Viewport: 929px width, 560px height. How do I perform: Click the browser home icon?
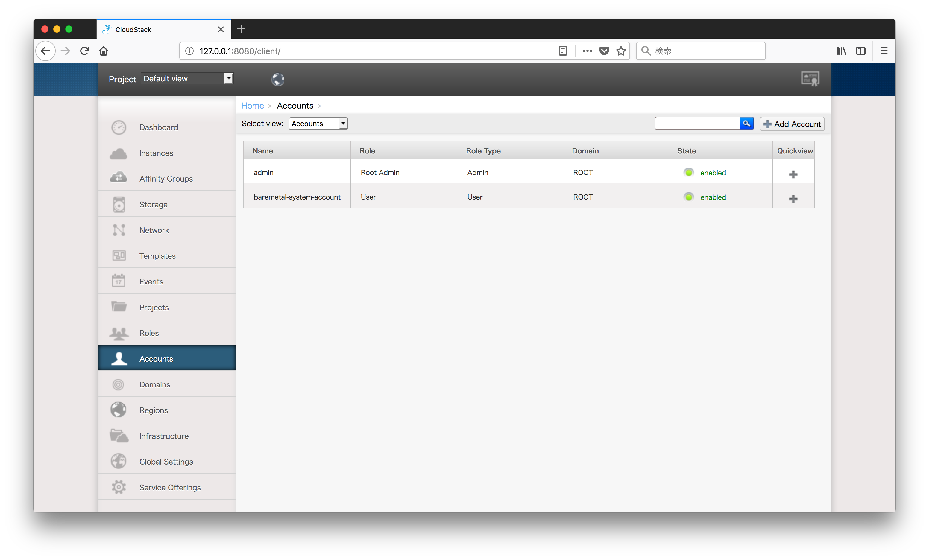104,51
